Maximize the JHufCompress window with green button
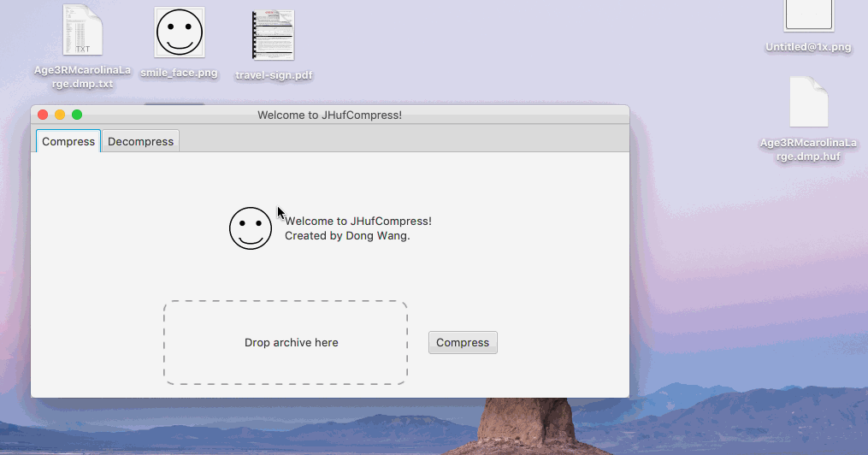868x455 pixels. [77, 115]
